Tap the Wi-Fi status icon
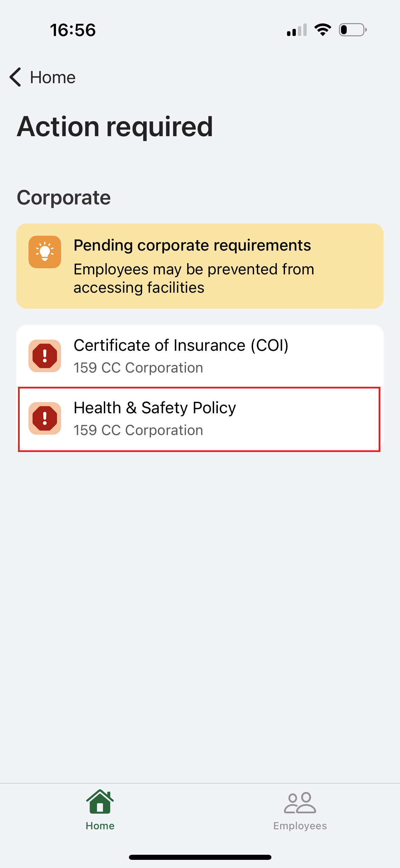 (x=323, y=30)
